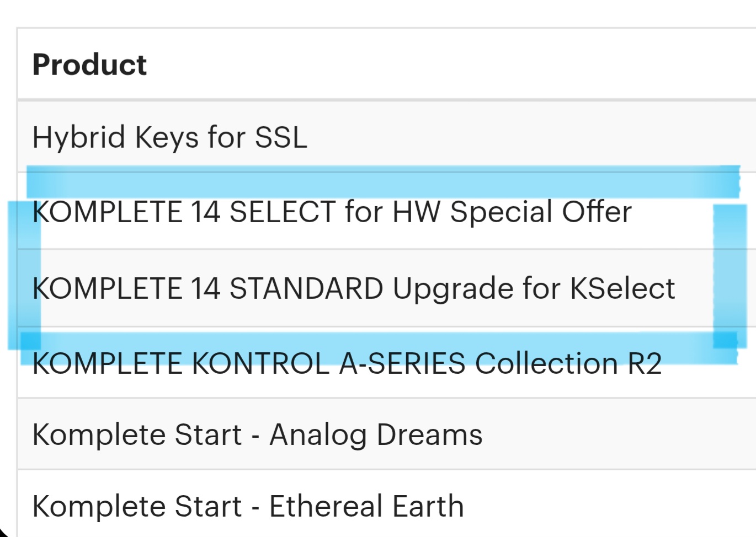
Task: Click the black rounded corner at bottom left
Action: pos(4,530)
